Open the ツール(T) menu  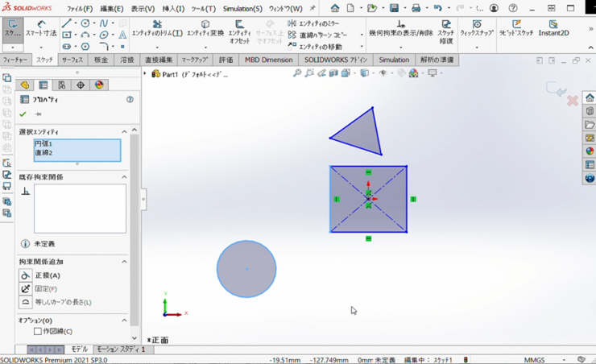pyautogui.click(x=203, y=8)
